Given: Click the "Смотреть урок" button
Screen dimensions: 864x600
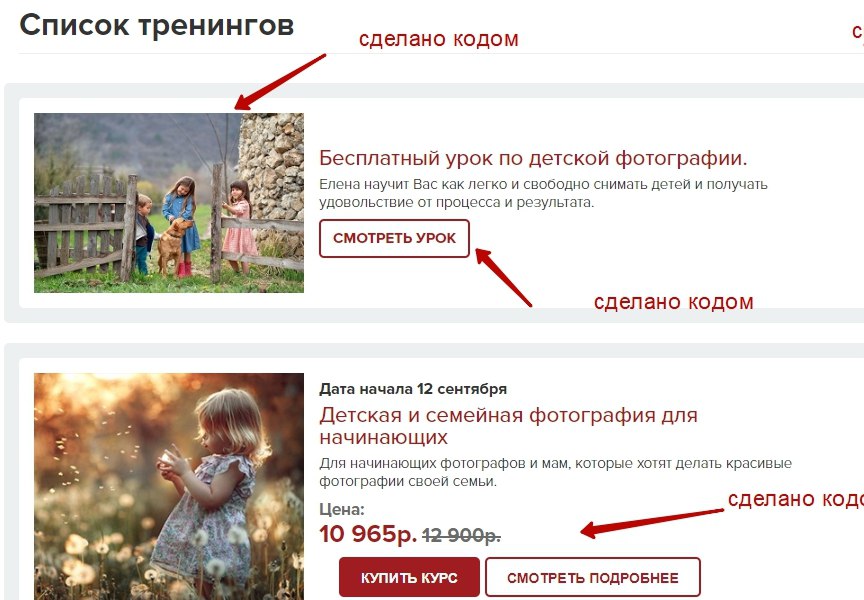Looking at the screenshot, I should (x=394, y=239).
